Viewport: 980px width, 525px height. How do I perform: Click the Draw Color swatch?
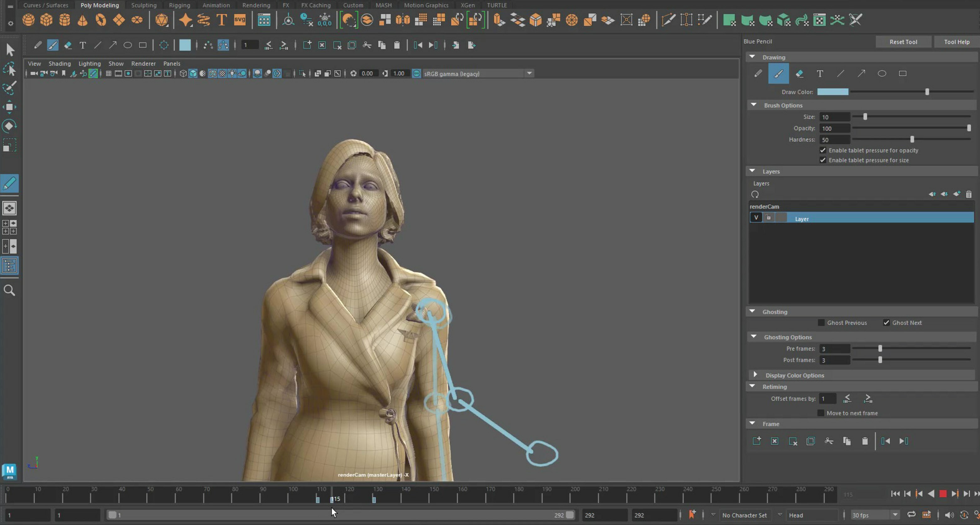point(833,92)
